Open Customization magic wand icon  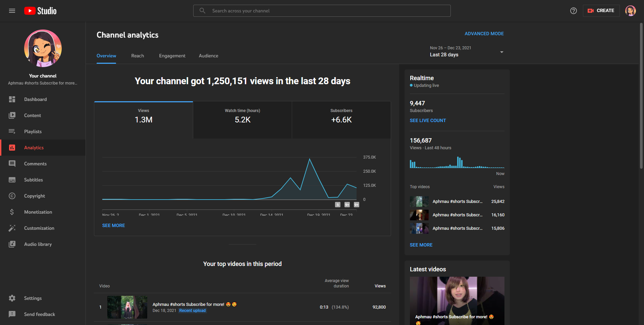12,228
